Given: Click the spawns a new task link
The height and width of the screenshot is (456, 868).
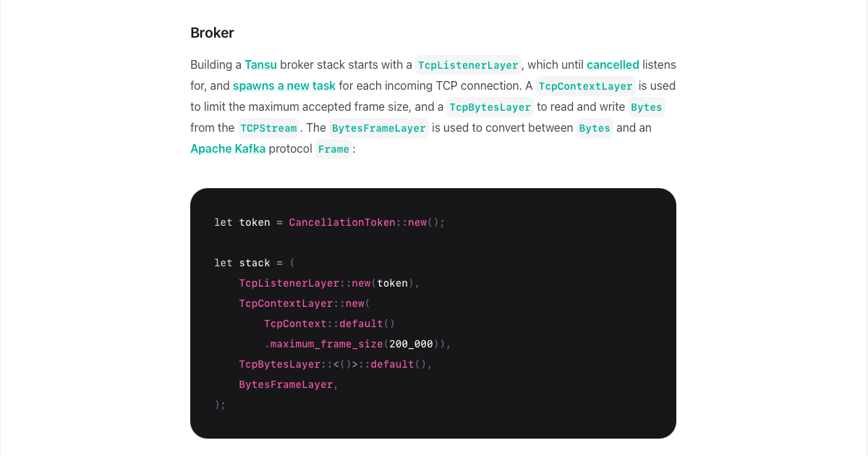Looking at the screenshot, I should 284,85.
